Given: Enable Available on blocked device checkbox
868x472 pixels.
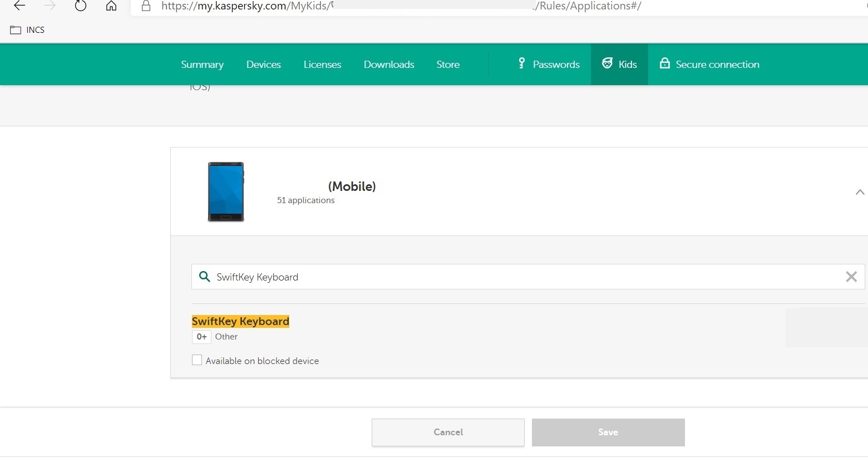Looking at the screenshot, I should pyautogui.click(x=197, y=360).
